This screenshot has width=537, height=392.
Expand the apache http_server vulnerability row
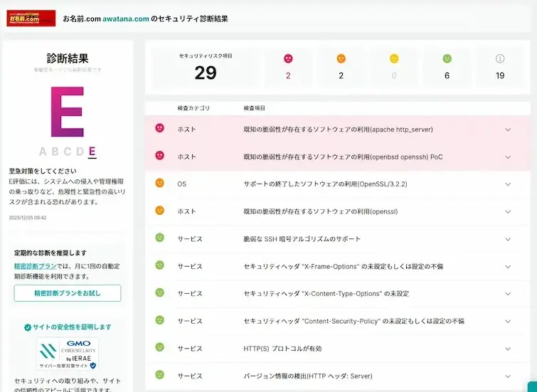pos(508,129)
